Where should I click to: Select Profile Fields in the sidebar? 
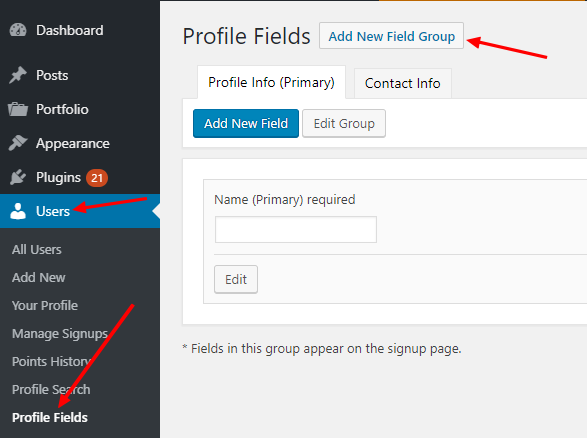coord(50,417)
